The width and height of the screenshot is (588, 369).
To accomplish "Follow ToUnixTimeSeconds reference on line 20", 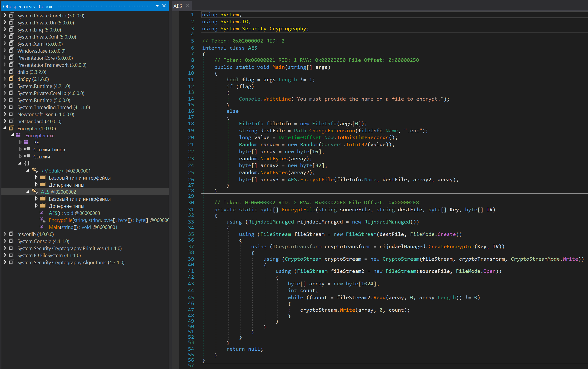I will tap(362, 137).
